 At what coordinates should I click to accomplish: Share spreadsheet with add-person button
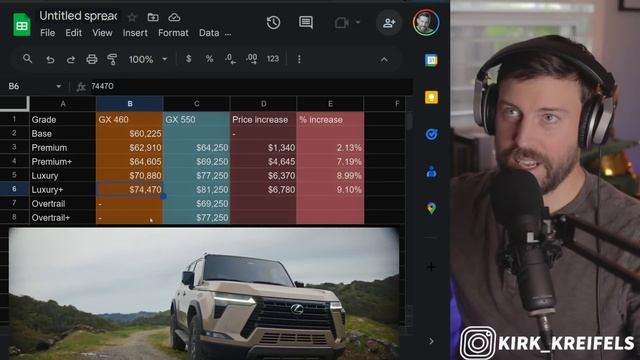[x=389, y=23]
